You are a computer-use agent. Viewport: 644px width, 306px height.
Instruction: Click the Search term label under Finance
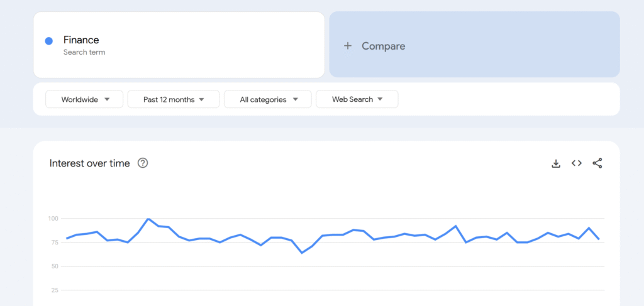point(84,52)
